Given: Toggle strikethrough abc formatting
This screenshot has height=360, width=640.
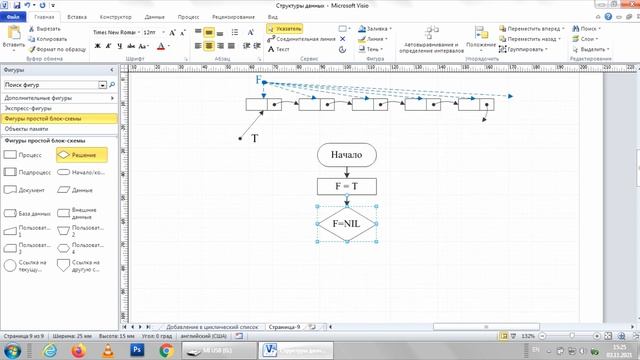Looking at the screenshot, I should point(131,46).
